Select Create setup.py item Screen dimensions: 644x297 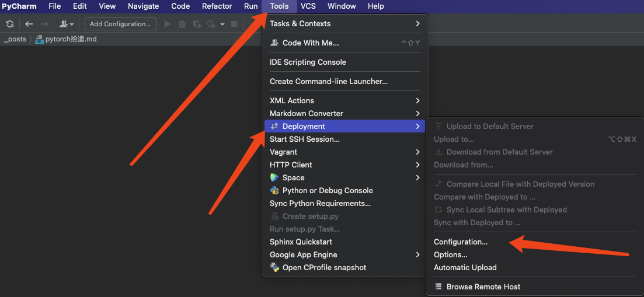coord(345,216)
